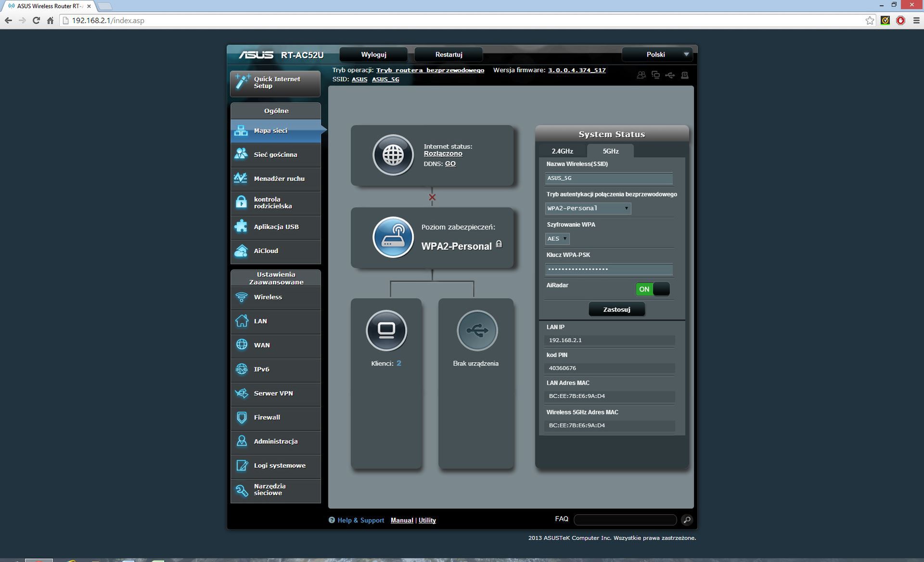This screenshot has width=924, height=562.
Task: Open Wireless advanced settings
Action: (x=275, y=297)
